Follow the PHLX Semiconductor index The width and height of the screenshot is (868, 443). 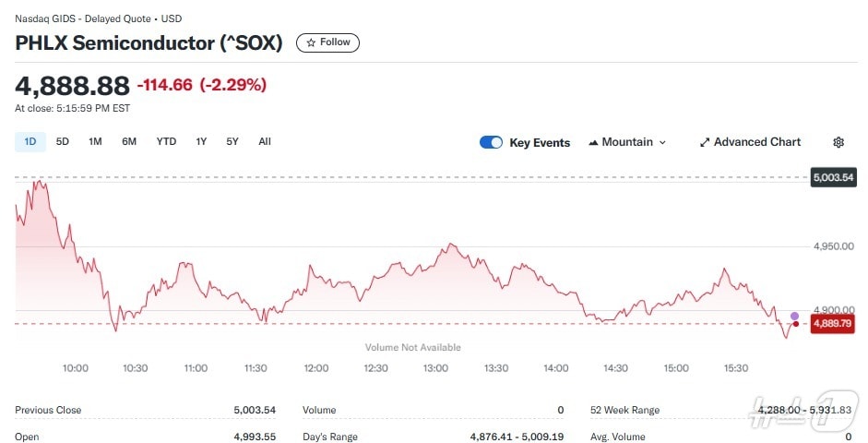(x=327, y=42)
